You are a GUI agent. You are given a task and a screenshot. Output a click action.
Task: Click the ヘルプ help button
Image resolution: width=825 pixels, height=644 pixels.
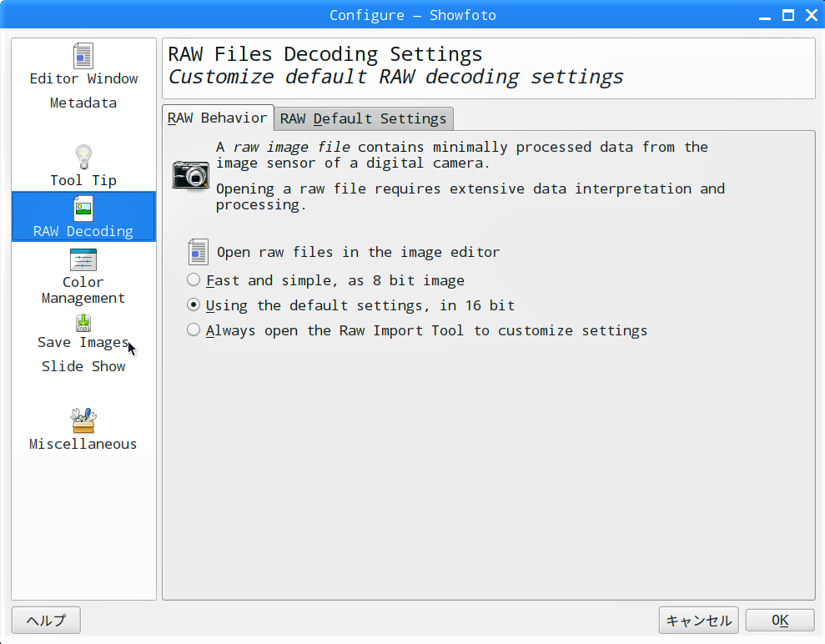click(x=47, y=621)
